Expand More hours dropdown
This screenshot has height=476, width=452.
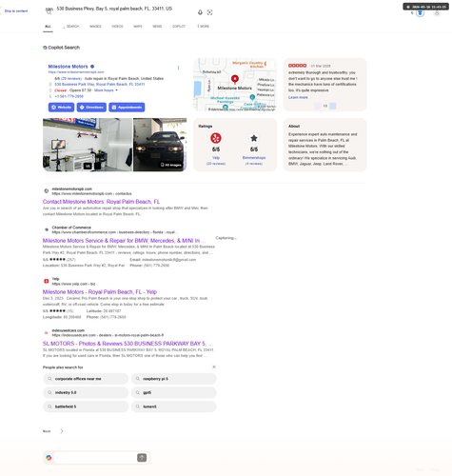(x=106, y=90)
